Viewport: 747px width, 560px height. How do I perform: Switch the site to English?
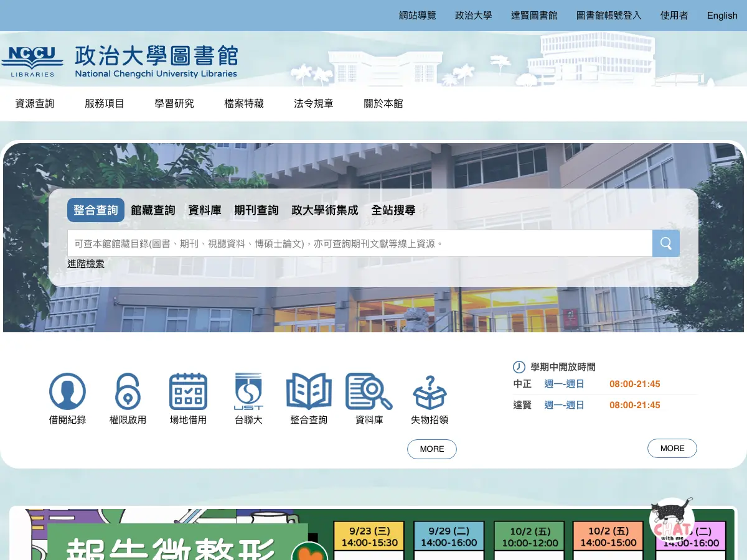722,16
